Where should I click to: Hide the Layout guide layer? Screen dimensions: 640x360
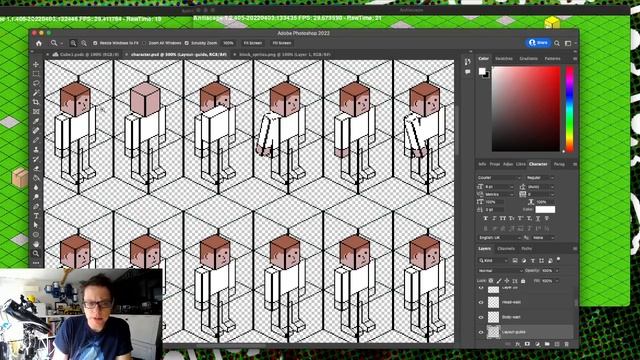pyautogui.click(x=481, y=332)
